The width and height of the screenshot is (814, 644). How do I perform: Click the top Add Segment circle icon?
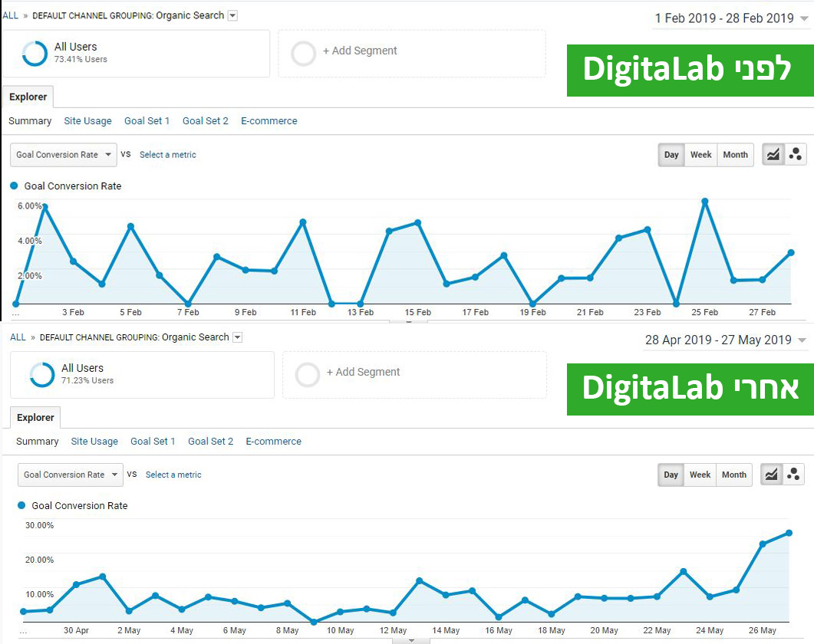(304, 54)
